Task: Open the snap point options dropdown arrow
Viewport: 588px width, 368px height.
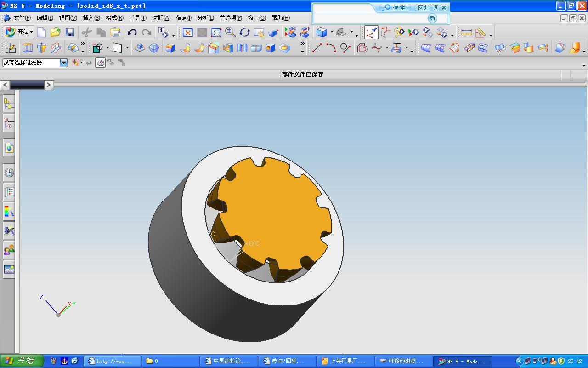Action: (81, 63)
